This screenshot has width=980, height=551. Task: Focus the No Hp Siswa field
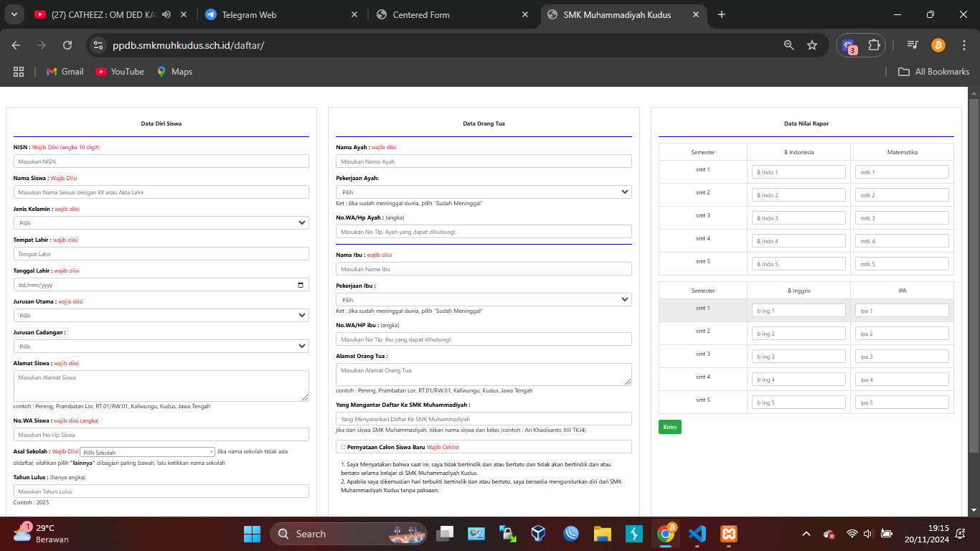coord(161,435)
